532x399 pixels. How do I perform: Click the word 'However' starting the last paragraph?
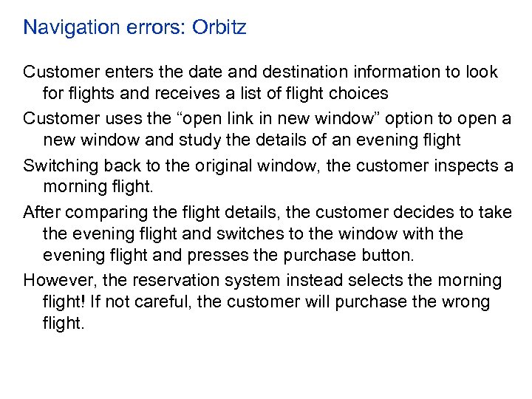click(x=55, y=281)
